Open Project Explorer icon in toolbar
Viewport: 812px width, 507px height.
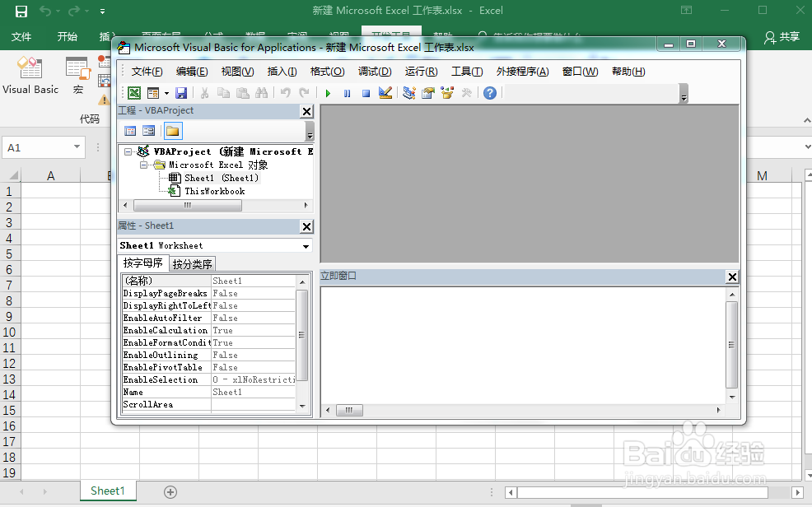[x=409, y=93]
